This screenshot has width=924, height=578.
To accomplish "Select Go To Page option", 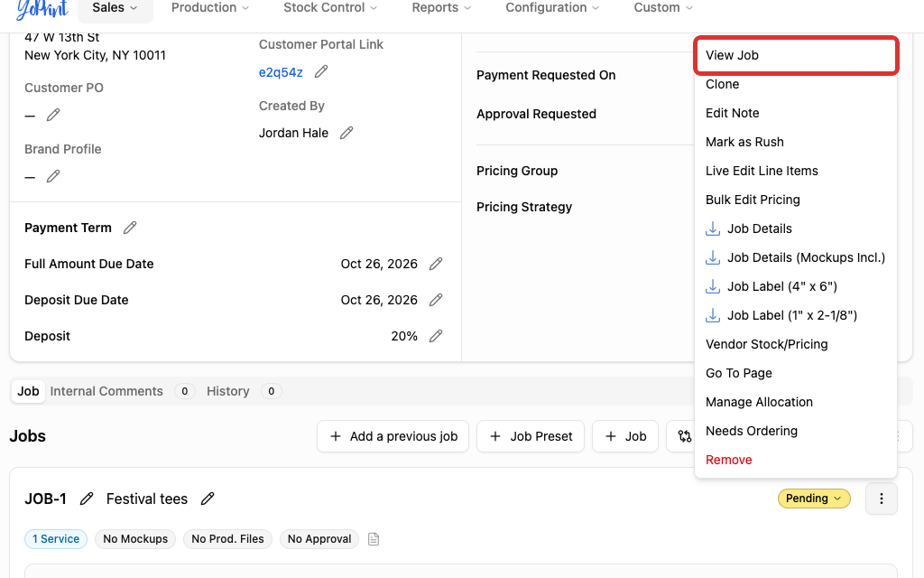I will pyautogui.click(x=796, y=373).
